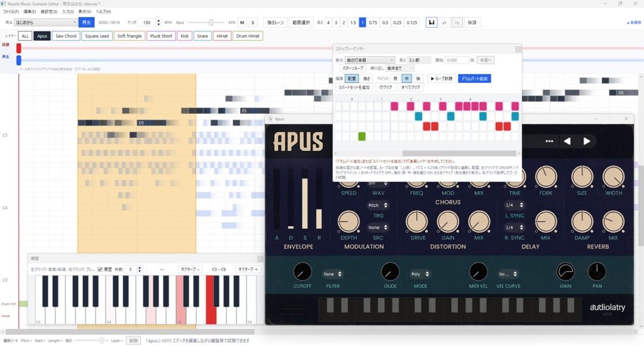Viewport: 644px width, 346px height.
Task: Click the Distortion DRIVE knob
Action: [x=416, y=222]
